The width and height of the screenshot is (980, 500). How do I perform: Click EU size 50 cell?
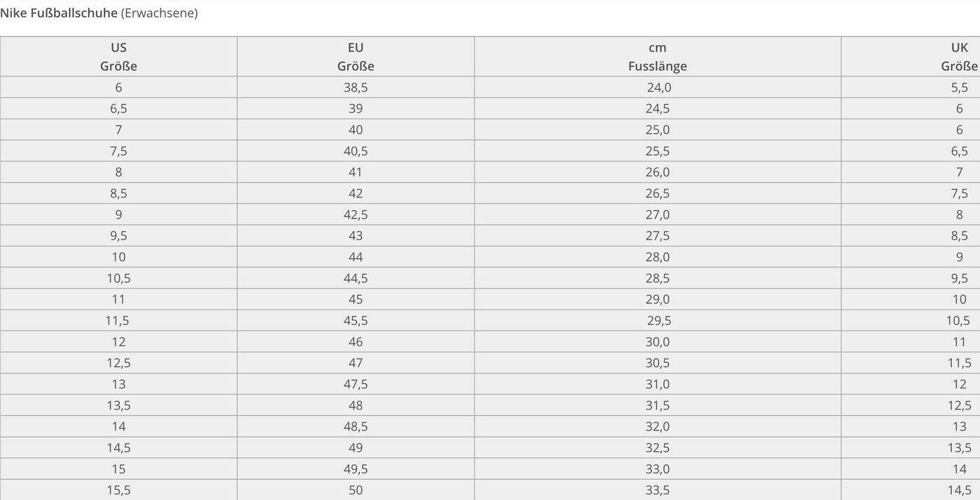356,489
